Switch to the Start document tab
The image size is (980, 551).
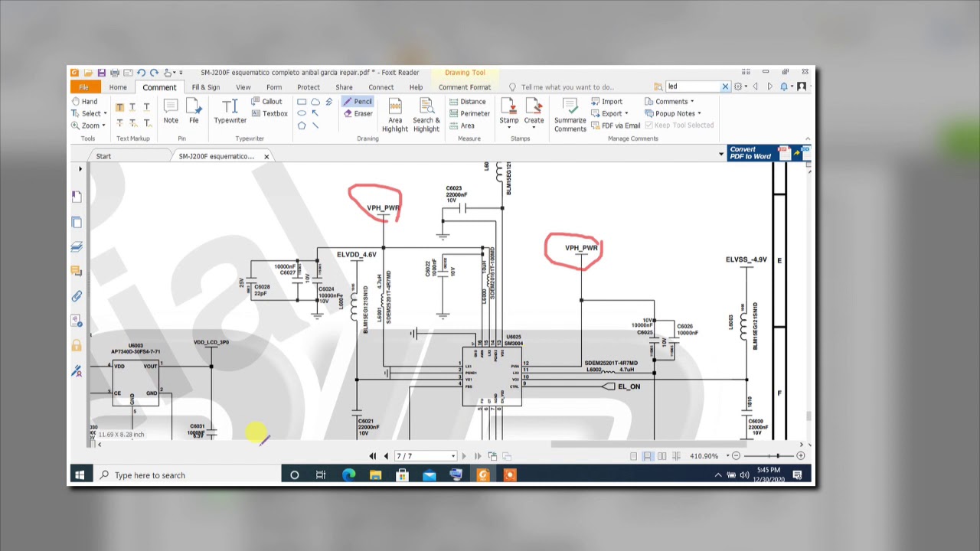coord(103,156)
